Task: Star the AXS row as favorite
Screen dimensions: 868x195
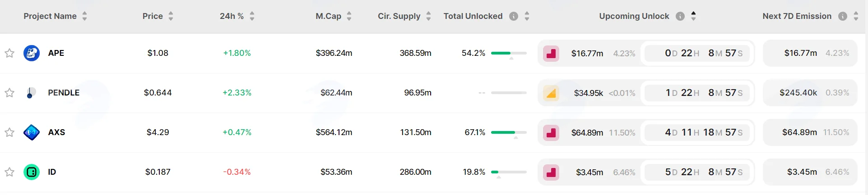Action: click(9, 132)
